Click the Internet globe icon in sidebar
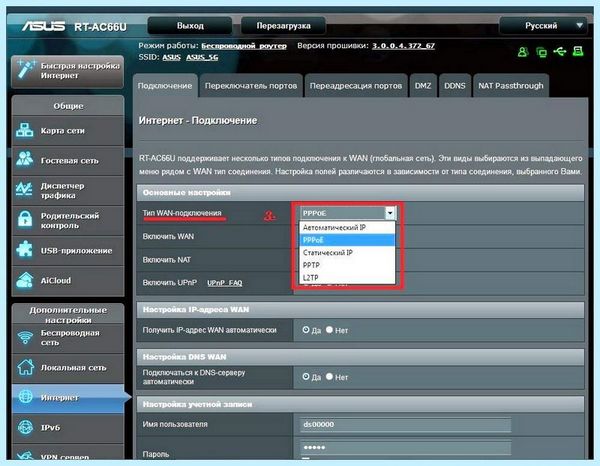The image size is (600, 466). tap(25, 397)
